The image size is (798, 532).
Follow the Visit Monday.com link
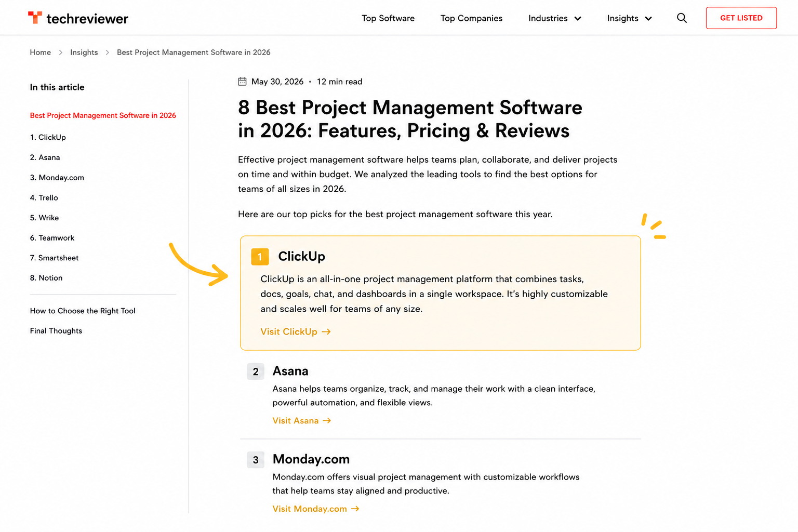coord(316,509)
